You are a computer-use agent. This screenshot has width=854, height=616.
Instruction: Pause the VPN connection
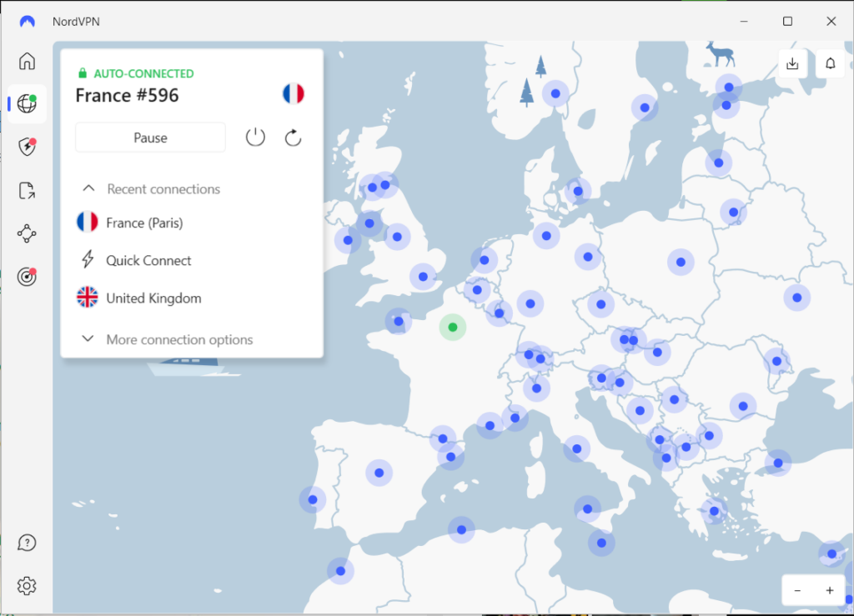tap(150, 138)
